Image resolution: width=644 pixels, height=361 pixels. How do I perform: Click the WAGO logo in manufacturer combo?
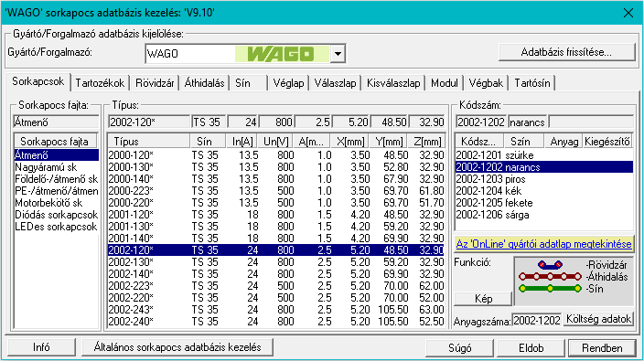[282, 54]
